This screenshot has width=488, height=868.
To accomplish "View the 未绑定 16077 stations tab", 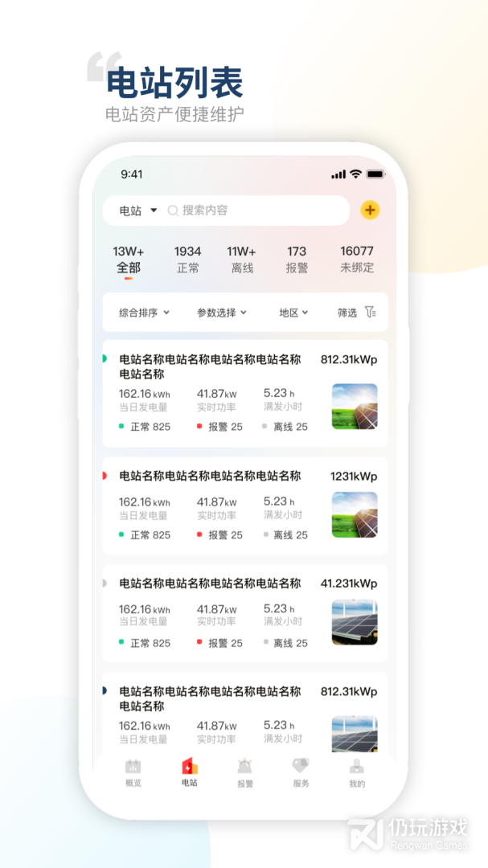I will tap(357, 260).
